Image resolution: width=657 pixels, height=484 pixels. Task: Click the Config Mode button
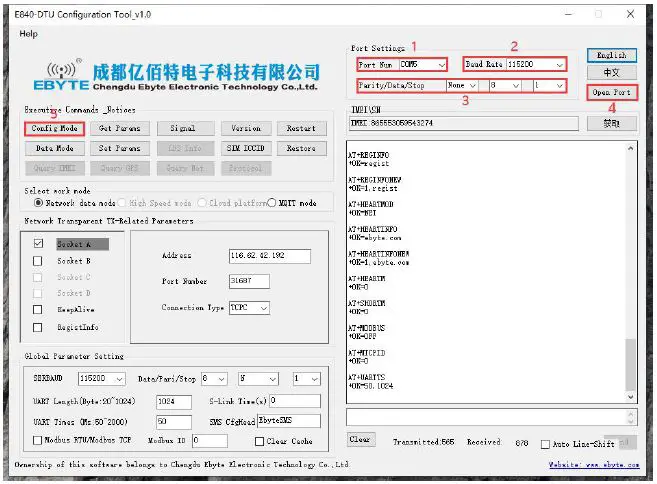pos(54,128)
